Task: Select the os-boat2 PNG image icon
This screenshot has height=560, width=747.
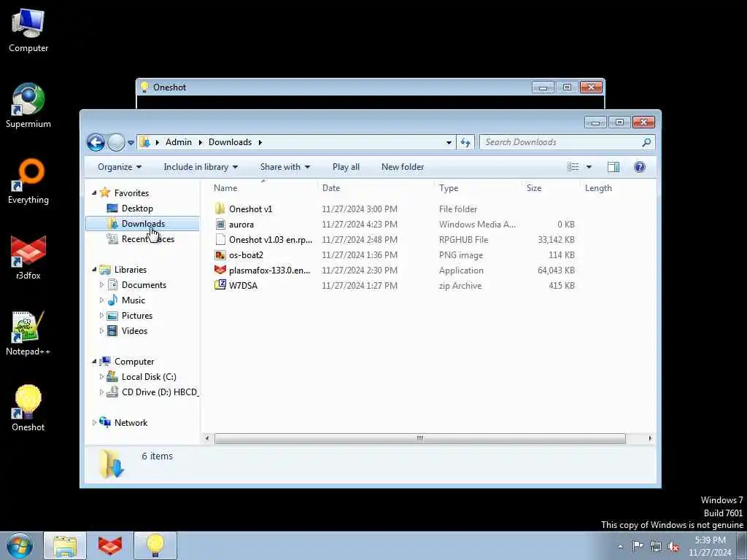Action: [220, 254]
